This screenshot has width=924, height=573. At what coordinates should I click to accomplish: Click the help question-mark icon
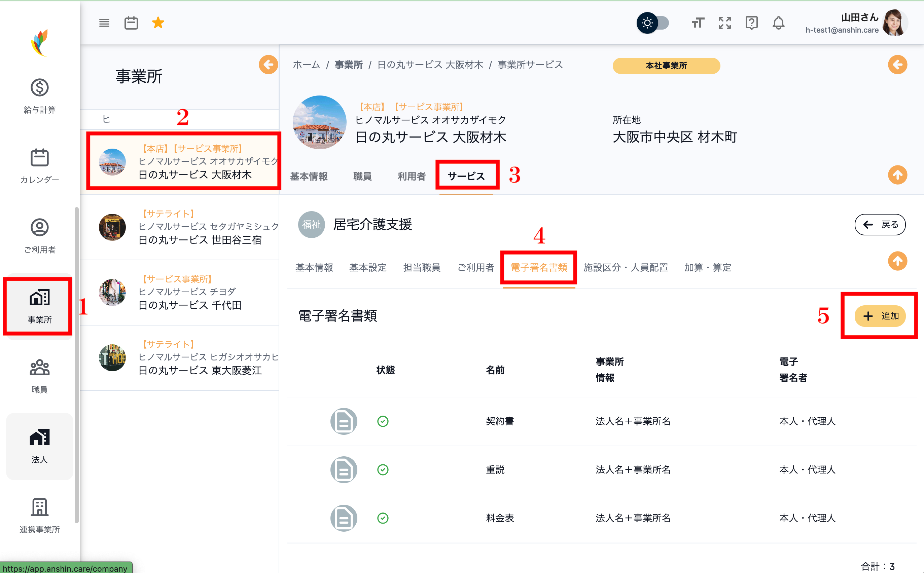tap(751, 23)
